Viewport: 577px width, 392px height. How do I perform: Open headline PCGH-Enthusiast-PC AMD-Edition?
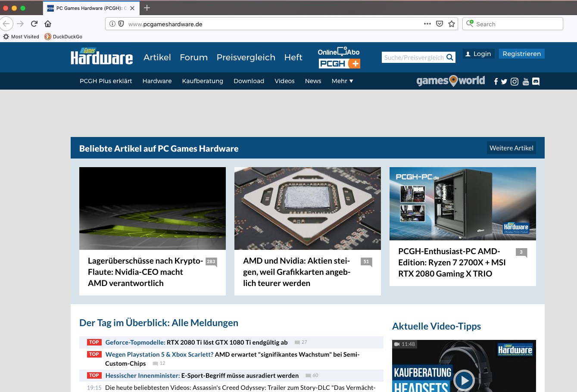click(x=452, y=263)
